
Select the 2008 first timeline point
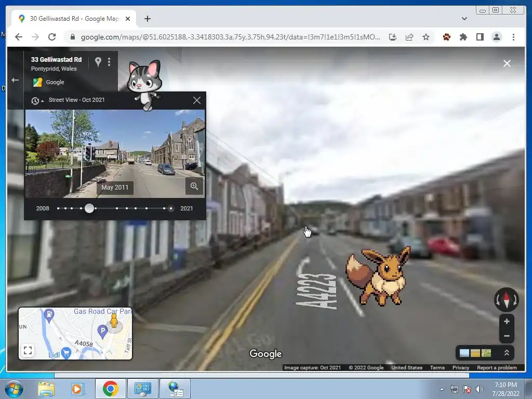[x=58, y=208]
